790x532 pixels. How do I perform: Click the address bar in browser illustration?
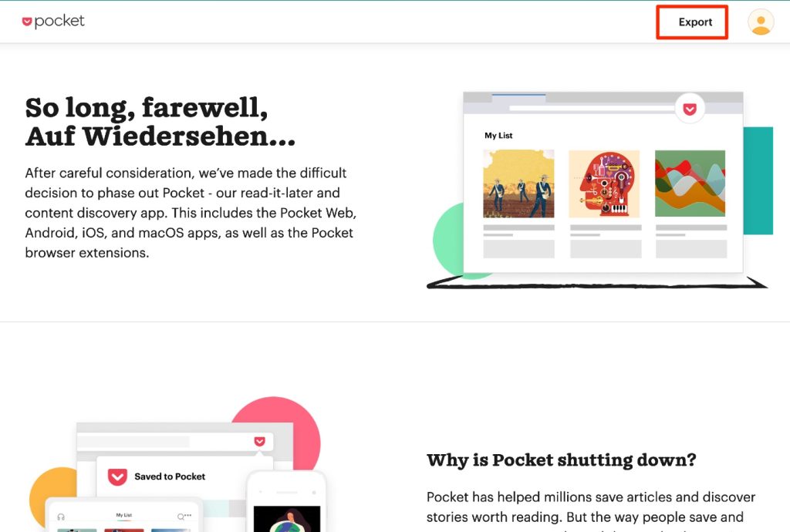[x=592, y=108]
